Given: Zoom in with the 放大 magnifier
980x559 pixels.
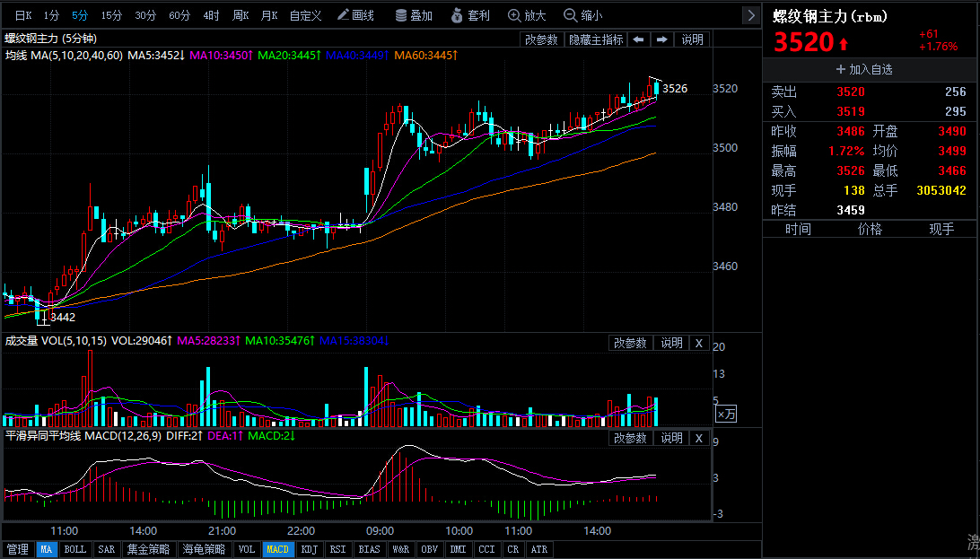Looking at the screenshot, I should click(527, 15).
